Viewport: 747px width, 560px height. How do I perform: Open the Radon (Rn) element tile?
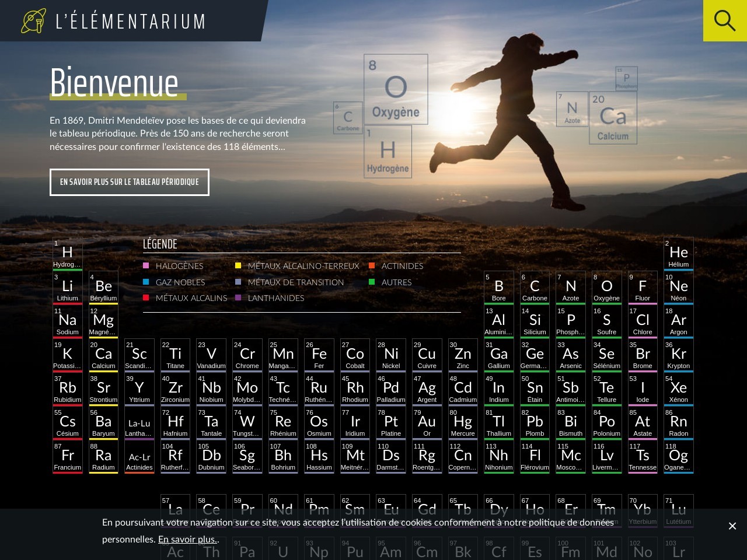click(x=679, y=423)
